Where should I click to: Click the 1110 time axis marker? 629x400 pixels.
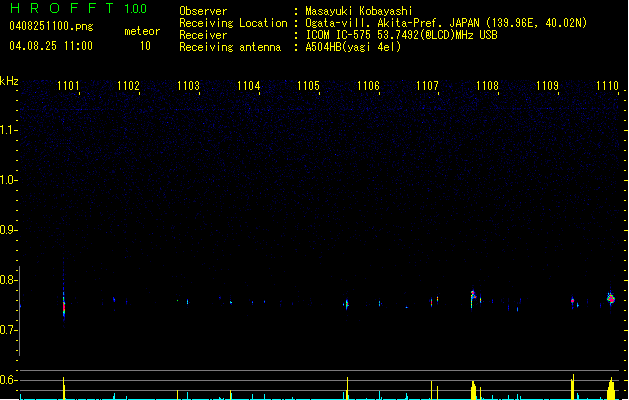coord(607,86)
